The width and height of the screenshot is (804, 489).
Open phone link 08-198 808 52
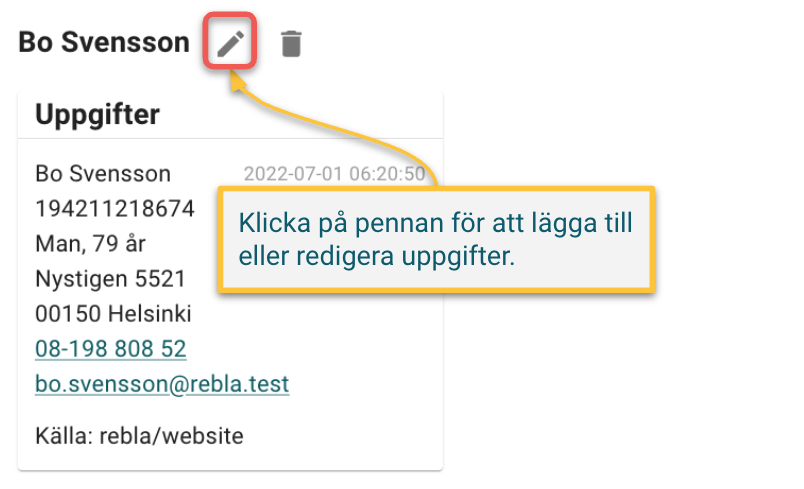pos(111,349)
